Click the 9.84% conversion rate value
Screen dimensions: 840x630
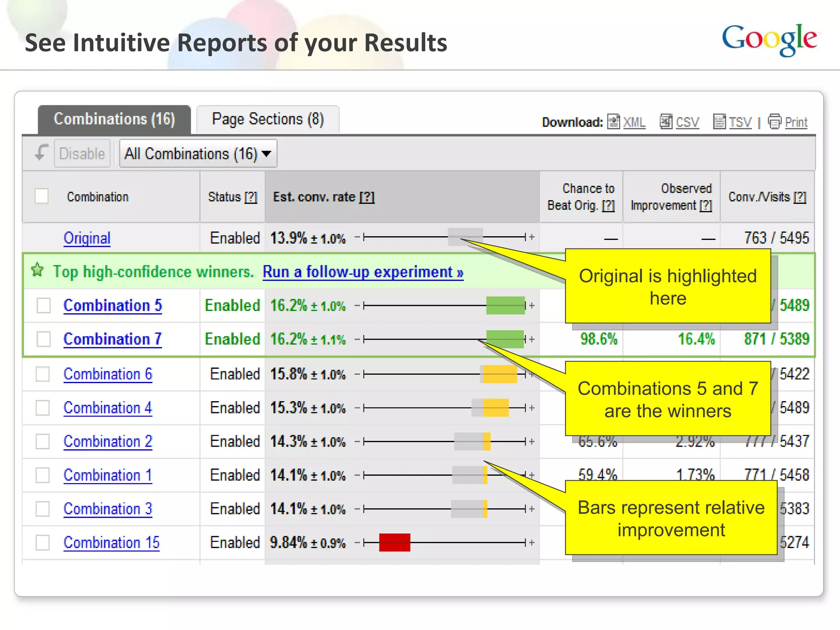pos(288,543)
